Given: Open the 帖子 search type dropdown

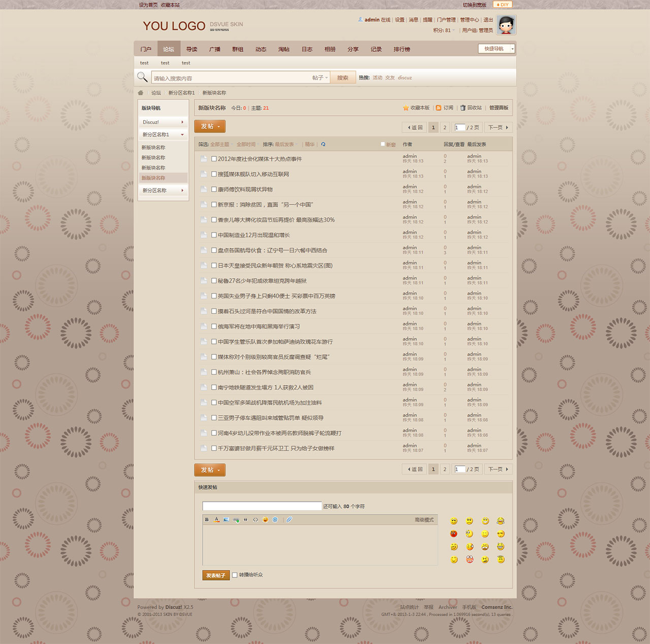Looking at the screenshot, I should click(x=320, y=78).
